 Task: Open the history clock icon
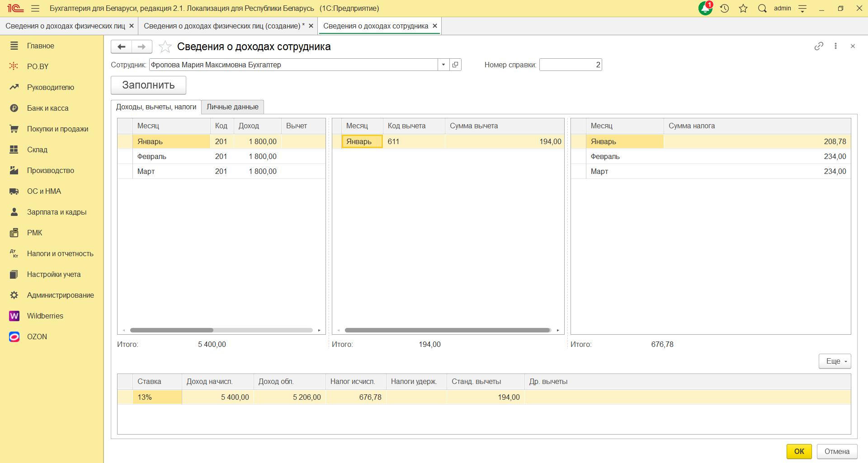tap(724, 9)
